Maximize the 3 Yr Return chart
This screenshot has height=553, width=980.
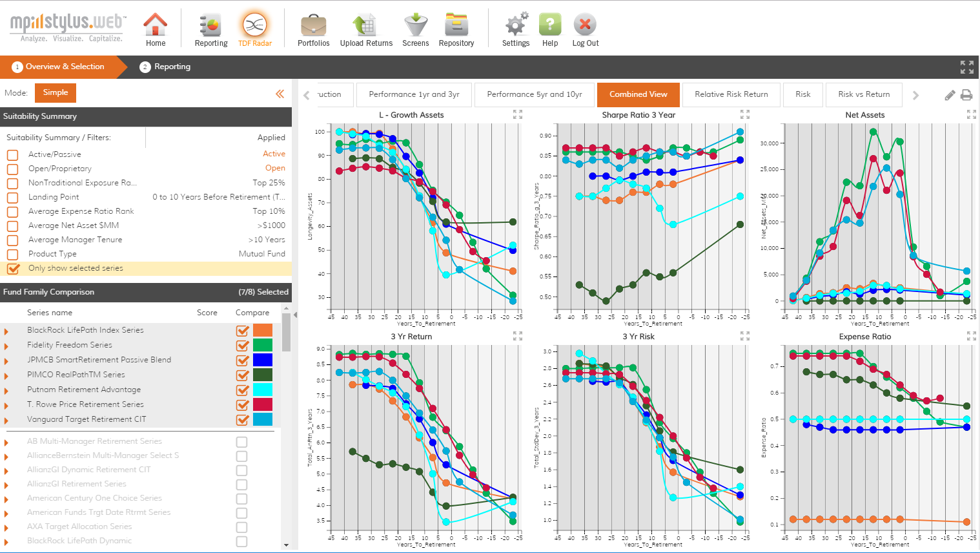point(518,336)
